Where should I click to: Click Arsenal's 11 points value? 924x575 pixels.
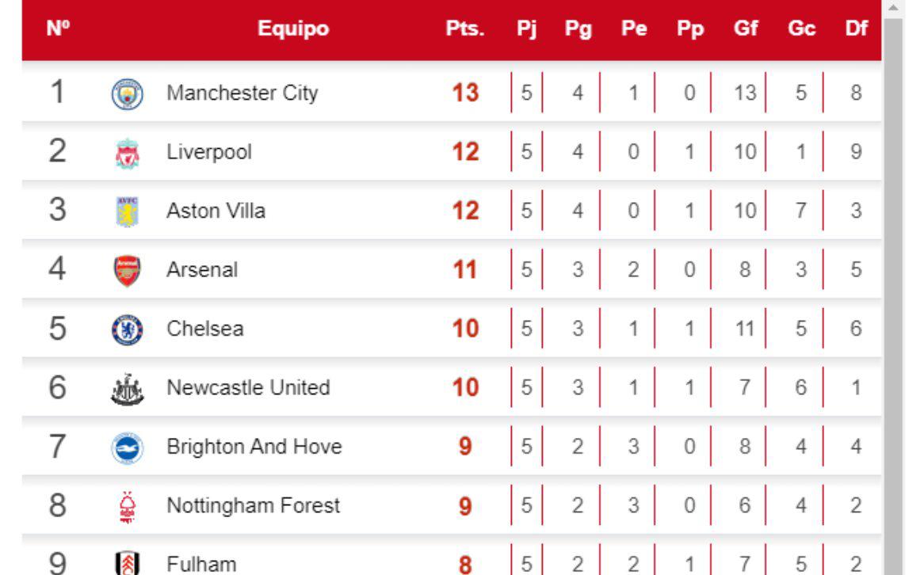(x=465, y=270)
